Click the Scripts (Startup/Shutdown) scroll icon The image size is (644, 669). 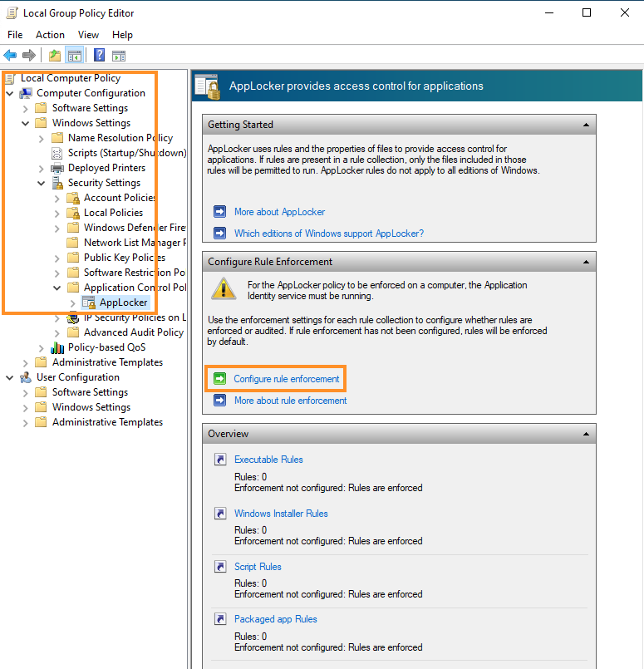tap(57, 153)
